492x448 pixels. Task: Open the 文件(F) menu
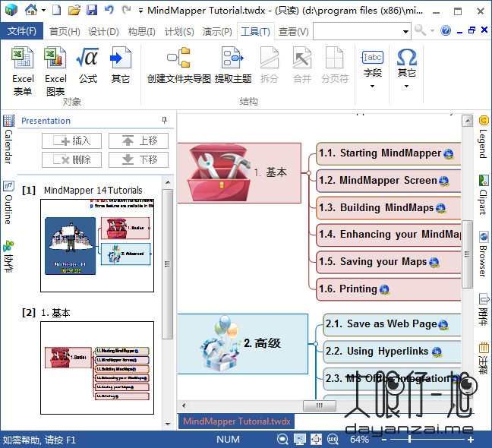click(22, 31)
